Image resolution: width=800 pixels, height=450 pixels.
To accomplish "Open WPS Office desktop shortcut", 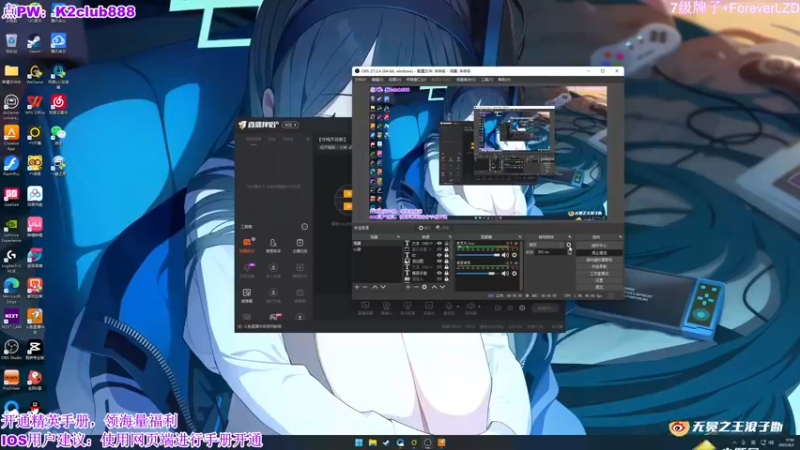I will coord(35,105).
